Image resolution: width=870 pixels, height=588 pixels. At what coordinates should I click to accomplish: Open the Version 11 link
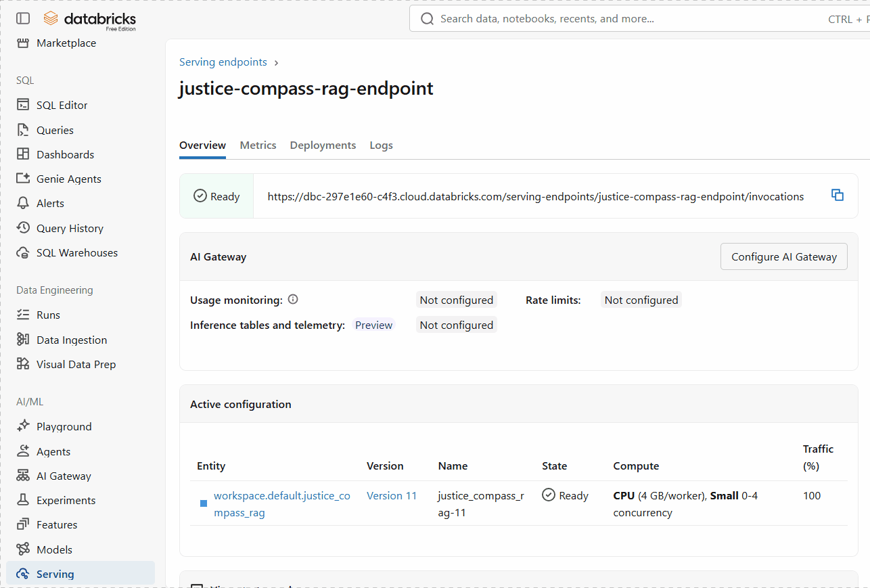[x=392, y=496]
